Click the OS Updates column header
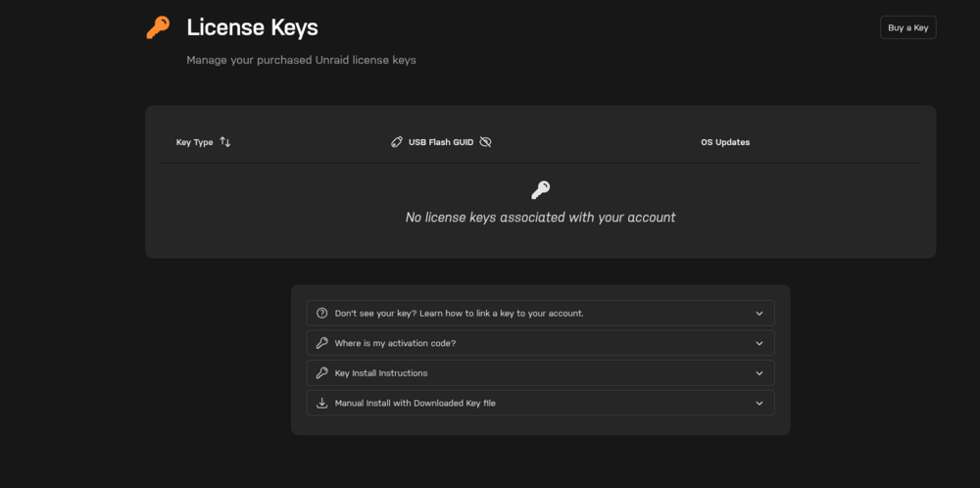Screen dimensions: 980x488 [x=725, y=142]
